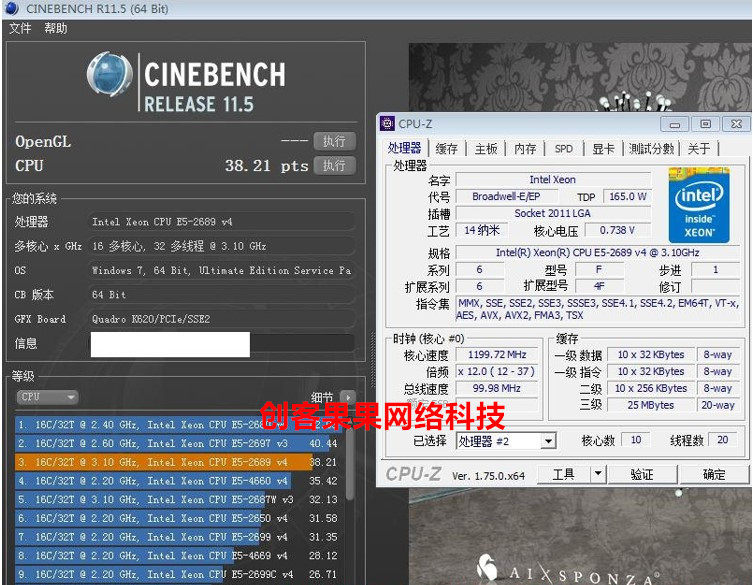Image resolution: width=753 pixels, height=585 pixels.
Task: Click the OS value Windows 7 64 Bit
Action: pyautogui.click(x=222, y=270)
